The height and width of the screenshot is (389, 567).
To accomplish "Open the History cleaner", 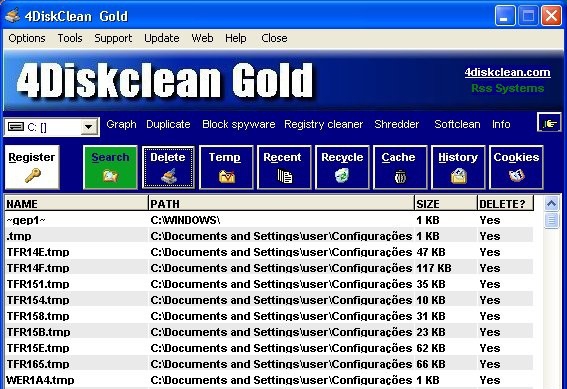I will coord(458,167).
